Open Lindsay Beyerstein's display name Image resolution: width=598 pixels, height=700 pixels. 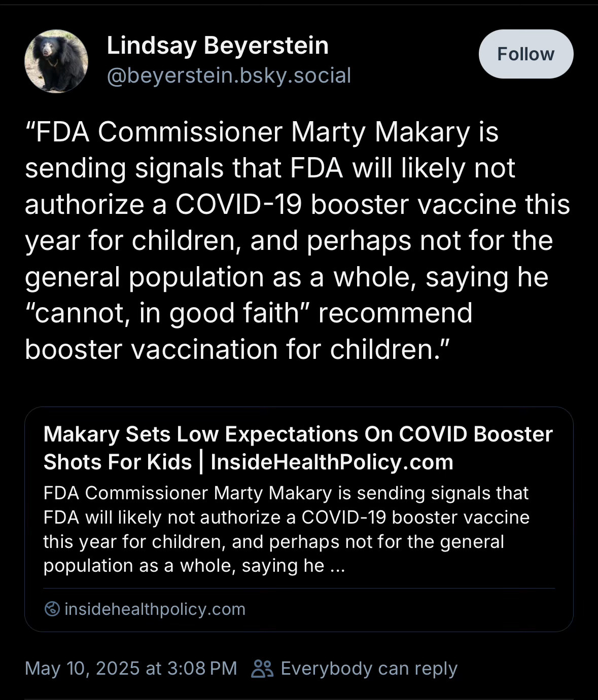[x=218, y=46]
